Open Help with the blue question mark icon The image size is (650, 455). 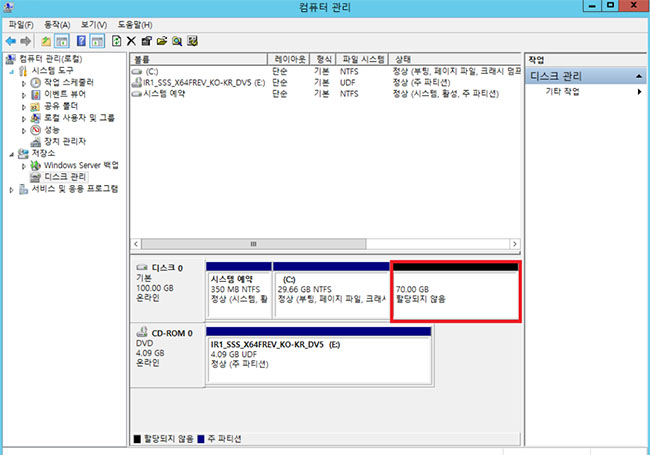81,41
